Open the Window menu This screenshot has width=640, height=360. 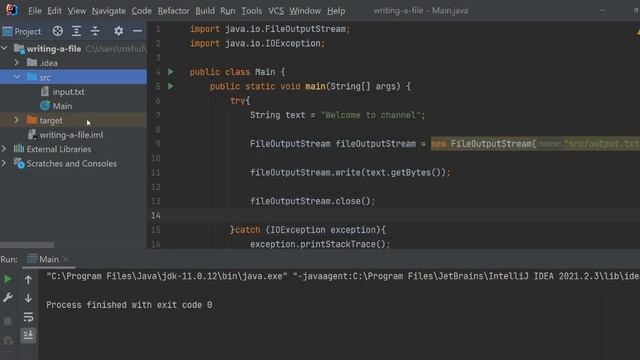tap(305, 11)
